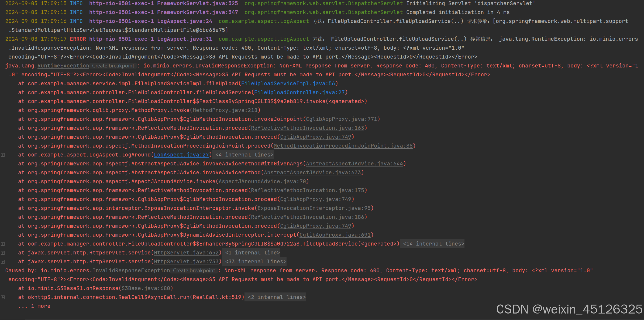The width and height of the screenshot is (644, 320).
Task: Expand the <14 internal lines> section
Action: (x=432, y=244)
